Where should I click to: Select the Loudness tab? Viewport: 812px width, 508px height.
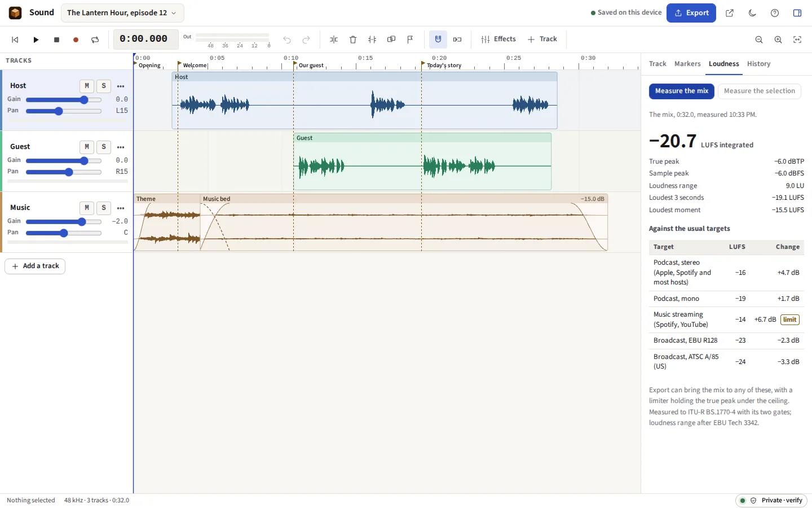pos(724,64)
